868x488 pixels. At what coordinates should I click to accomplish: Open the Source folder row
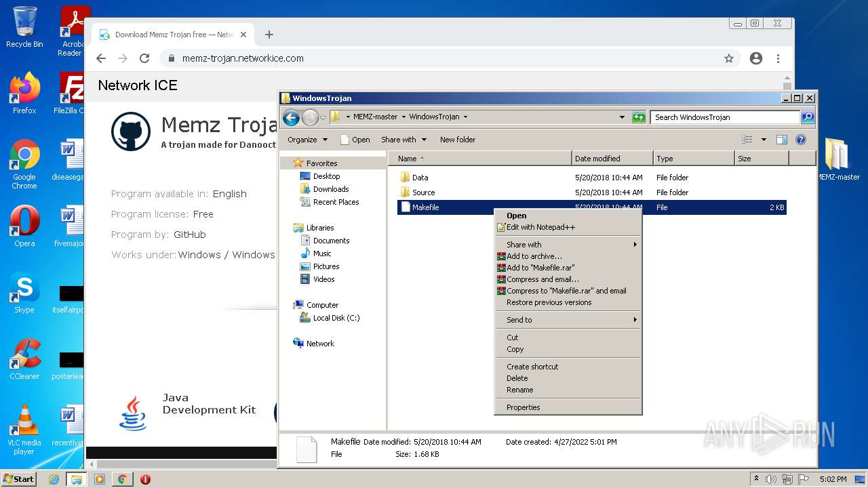pos(591,192)
